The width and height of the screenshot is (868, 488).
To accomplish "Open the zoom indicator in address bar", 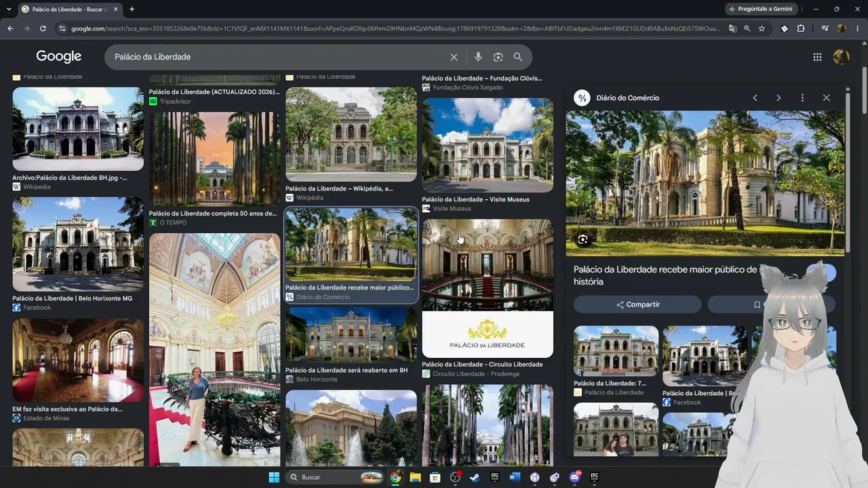I will coord(747,28).
